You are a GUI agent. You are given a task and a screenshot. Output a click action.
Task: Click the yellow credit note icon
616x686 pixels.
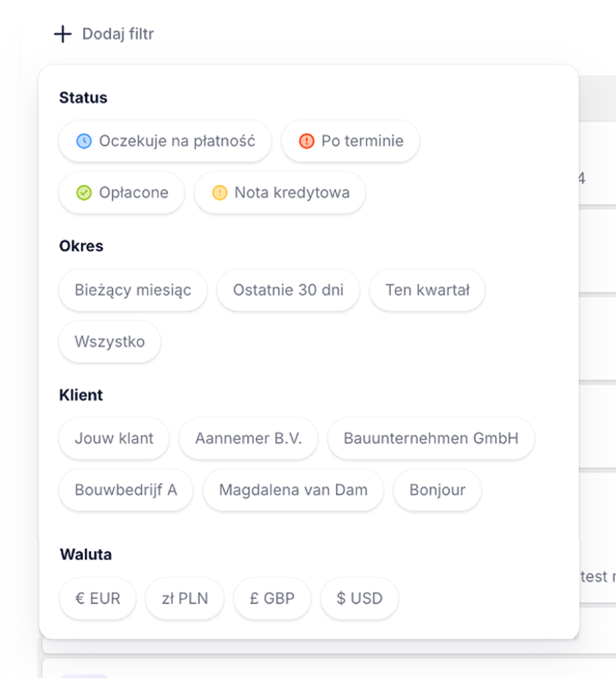tap(220, 193)
